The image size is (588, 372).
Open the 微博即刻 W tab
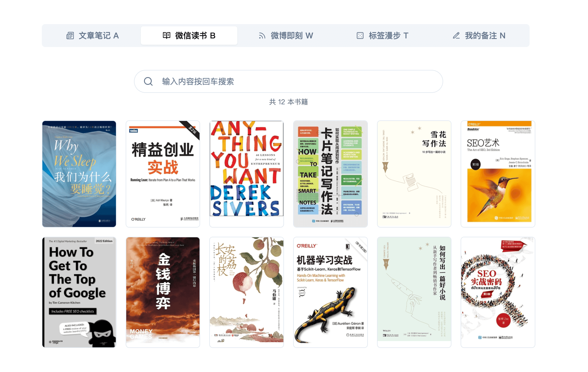285,36
